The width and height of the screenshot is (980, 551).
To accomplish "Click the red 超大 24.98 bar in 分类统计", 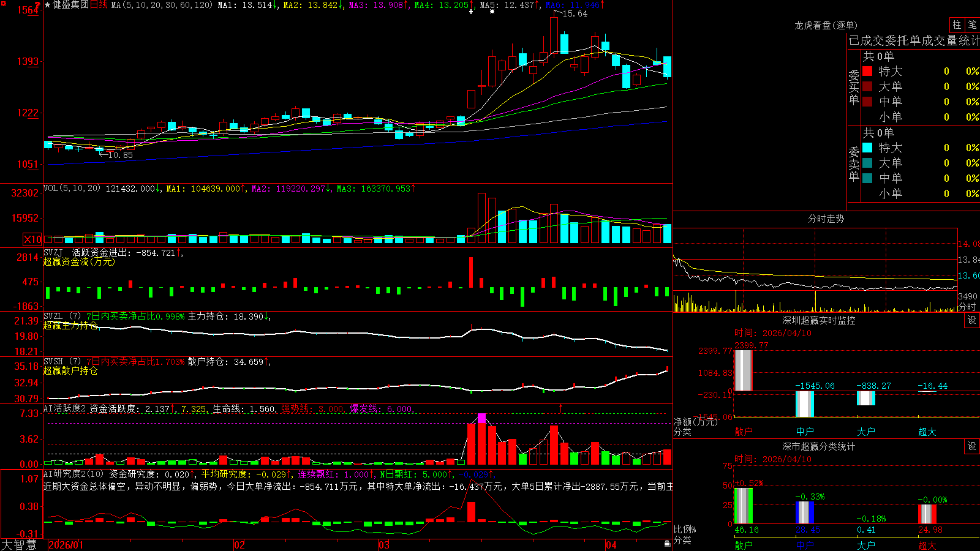I will click(x=927, y=514).
